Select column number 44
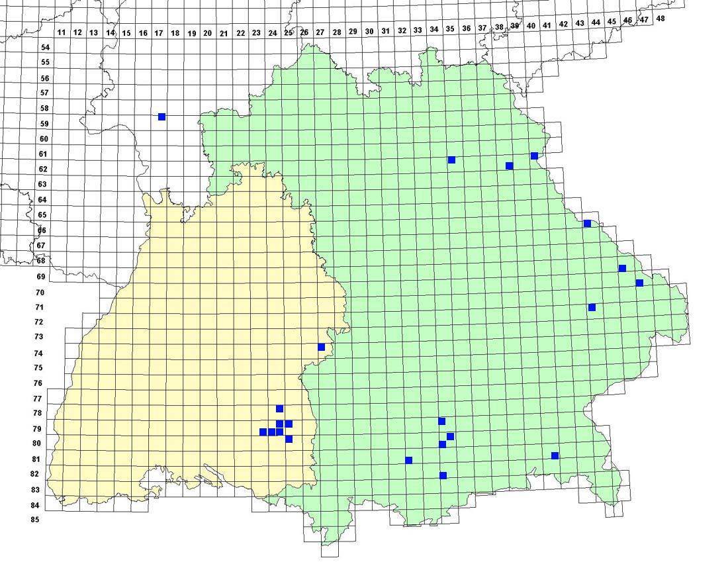 pos(596,23)
